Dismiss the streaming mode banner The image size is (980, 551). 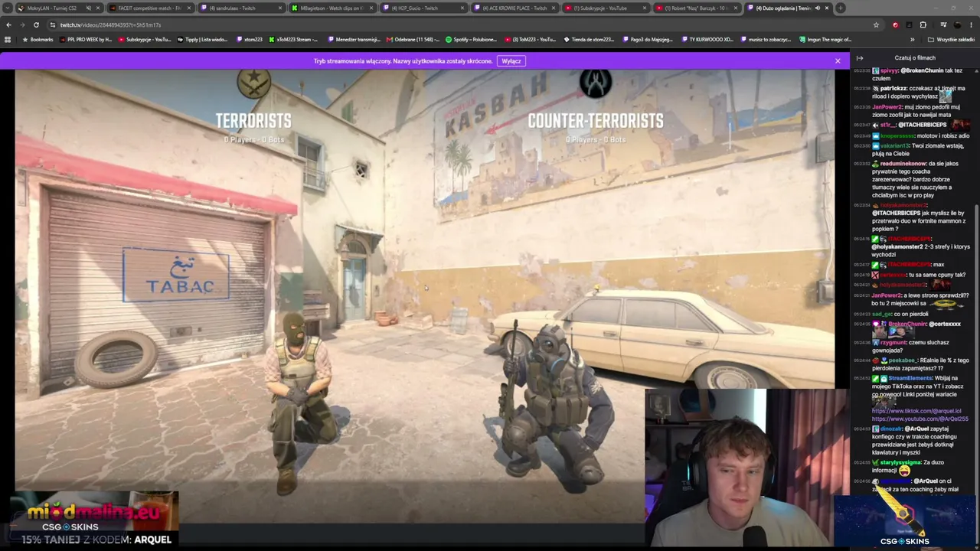point(838,60)
